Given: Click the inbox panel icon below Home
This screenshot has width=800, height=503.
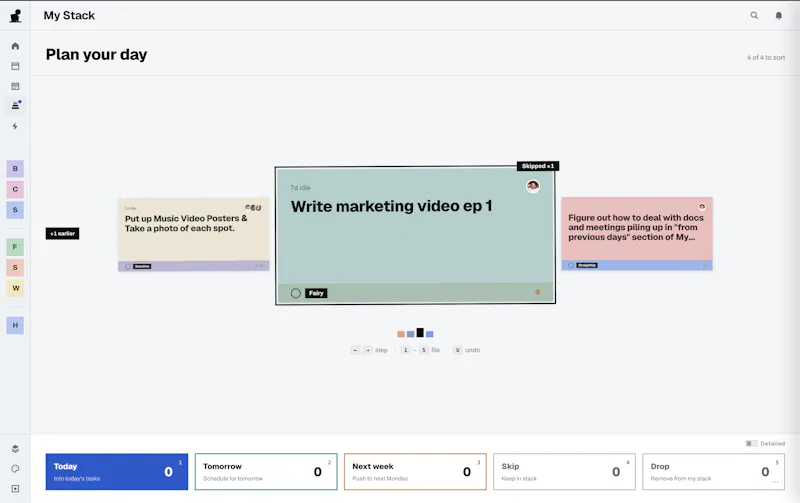Looking at the screenshot, I should (15, 66).
